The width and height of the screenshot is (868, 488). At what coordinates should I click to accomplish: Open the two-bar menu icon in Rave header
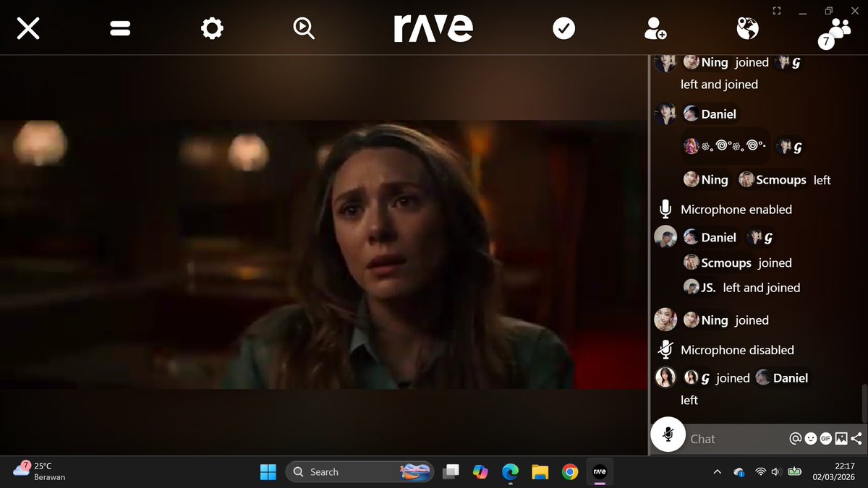(x=119, y=28)
